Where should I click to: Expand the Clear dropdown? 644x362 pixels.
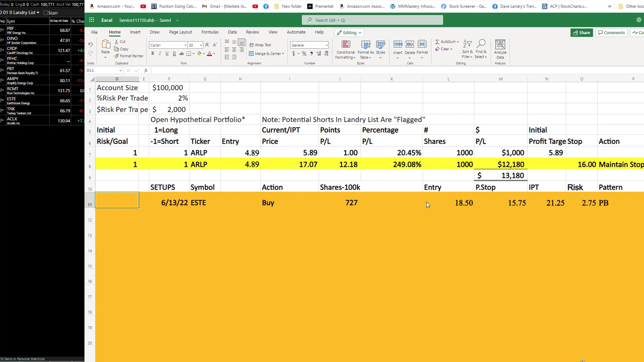coord(451,49)
